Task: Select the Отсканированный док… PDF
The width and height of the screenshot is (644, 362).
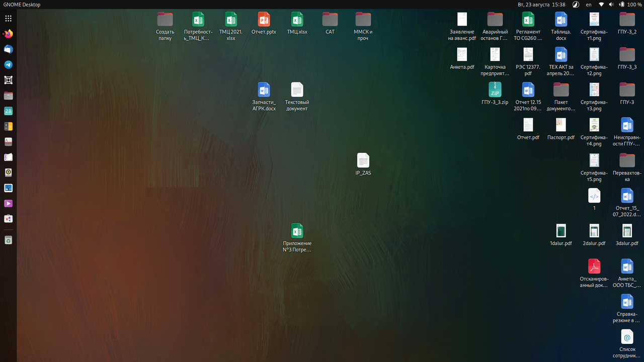Action: (594, 273)
